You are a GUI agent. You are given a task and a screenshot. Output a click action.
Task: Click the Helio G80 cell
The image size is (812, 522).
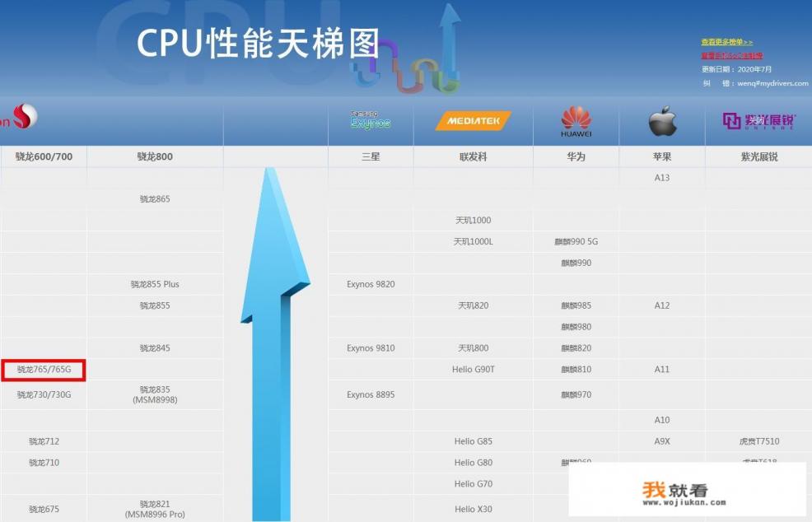click(473, 463)
